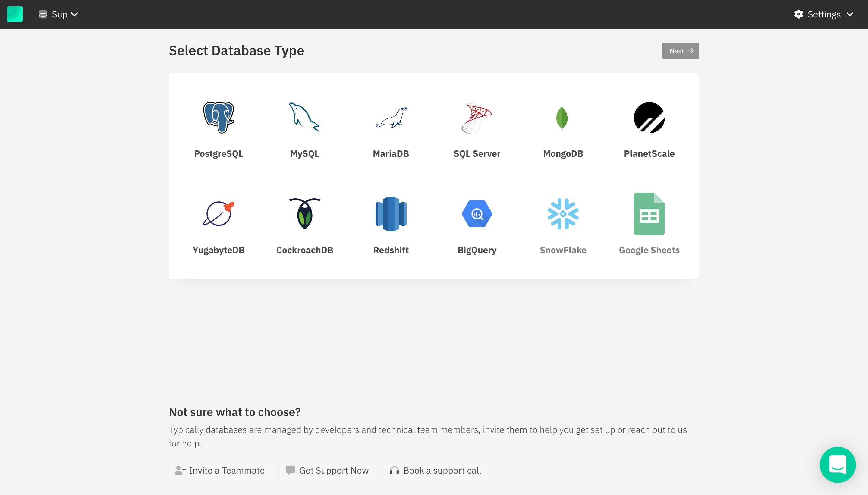The image size is (868, 495).
Task: Select the YugabyteDB planet rocket icon
Action: pos(219,213)
